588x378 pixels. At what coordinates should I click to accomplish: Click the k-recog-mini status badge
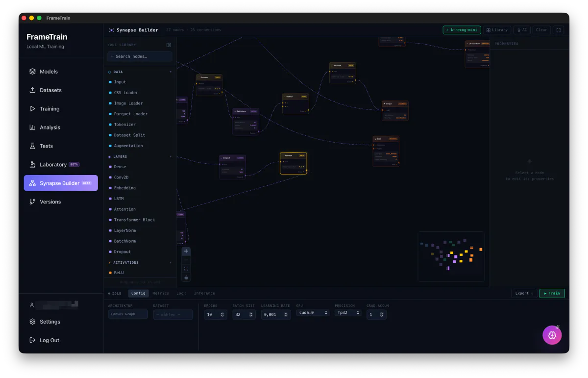(462, 30)
